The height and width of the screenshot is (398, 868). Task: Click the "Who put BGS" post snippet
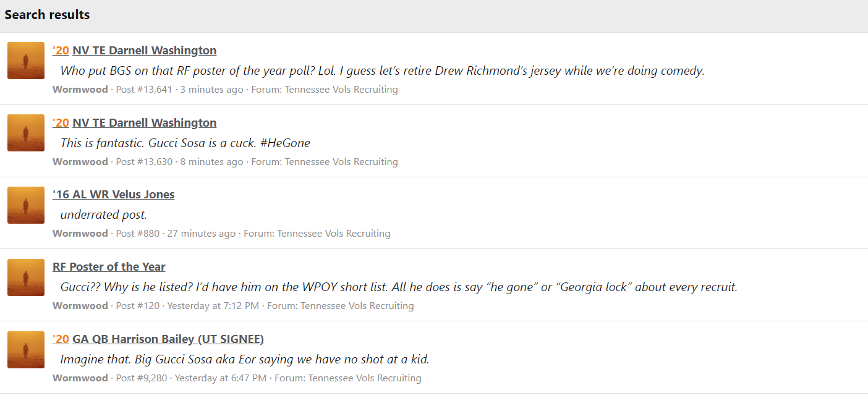pos(382,71)
